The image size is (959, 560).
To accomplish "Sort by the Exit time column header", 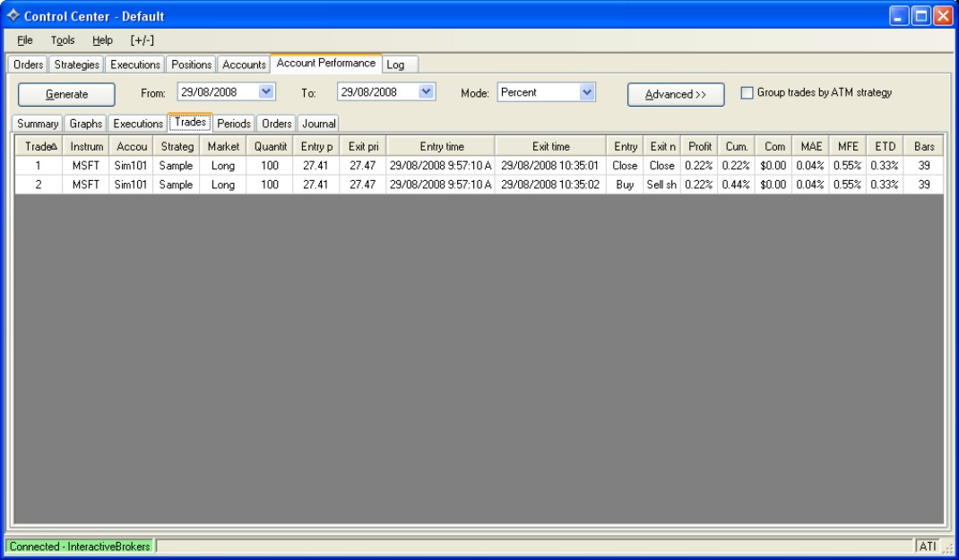I will 550,147.
